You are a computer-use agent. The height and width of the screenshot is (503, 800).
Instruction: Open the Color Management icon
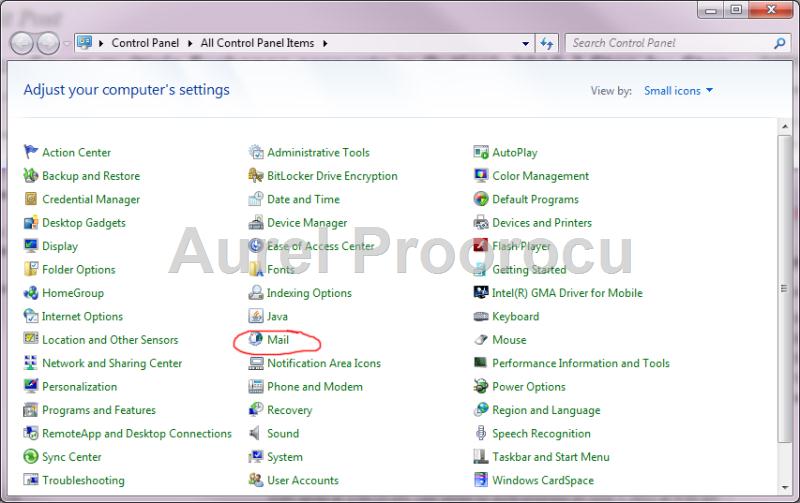tap(481, 175)
